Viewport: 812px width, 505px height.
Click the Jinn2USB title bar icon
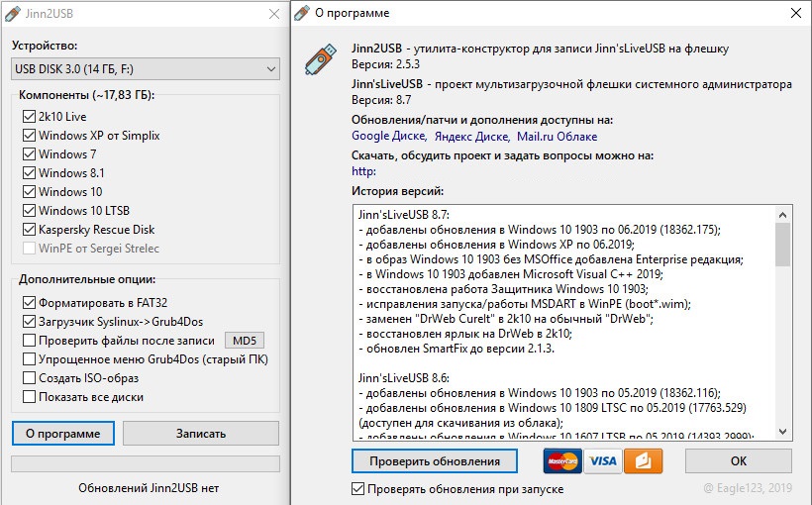pyautogui.click(x=13, y=14)
